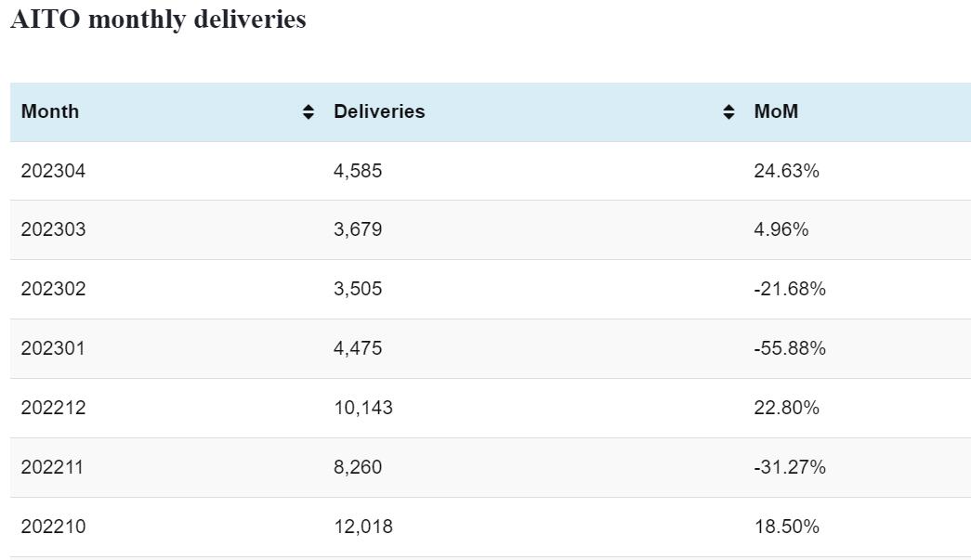Viewport: 971px width, 560px height.
Task: Select the 202301 month cell
Action: point(53,348)
